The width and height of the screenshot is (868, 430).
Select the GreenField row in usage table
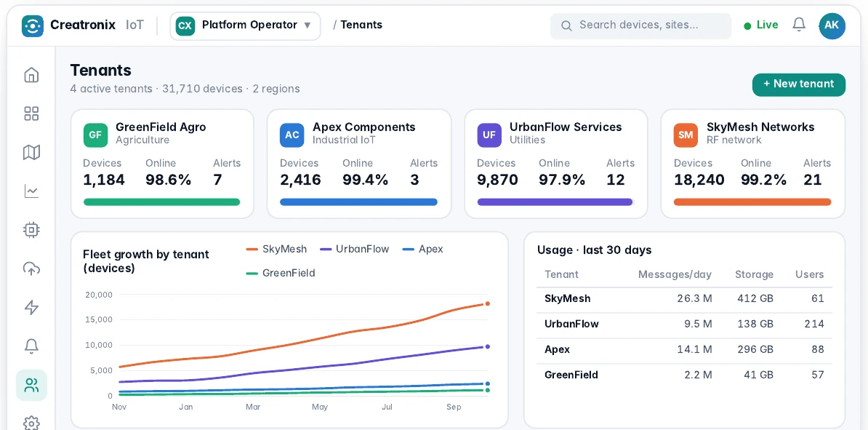pyautogui.click(x=684, y=375)
